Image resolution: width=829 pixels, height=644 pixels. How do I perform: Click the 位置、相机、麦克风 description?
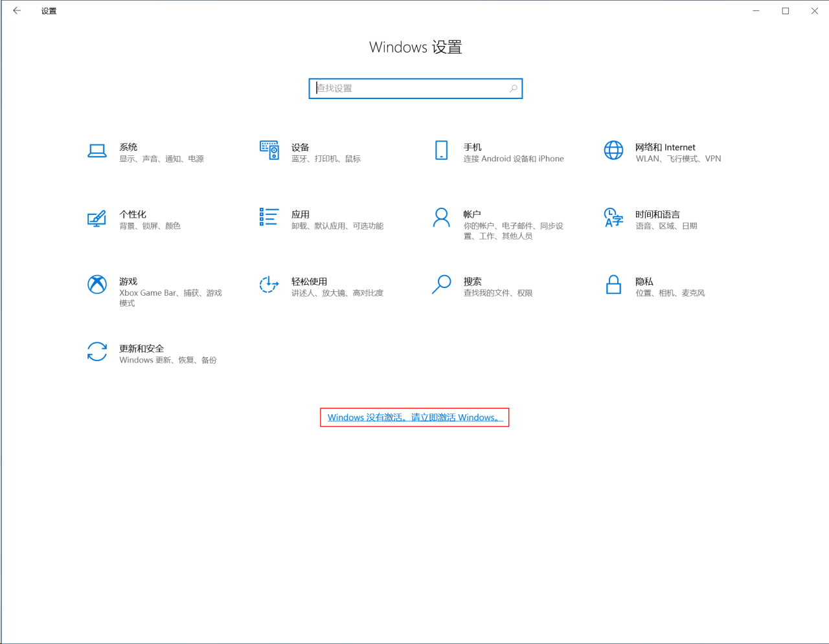(x=670, y=293)
